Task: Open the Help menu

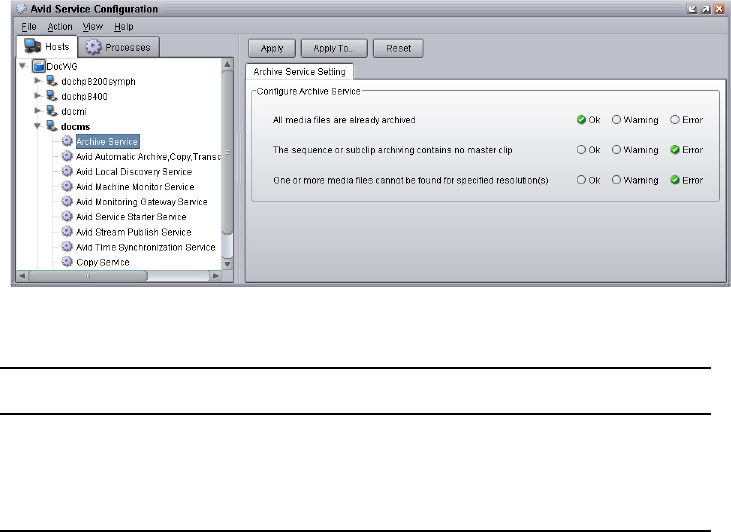Action: [x=124, y=27]
